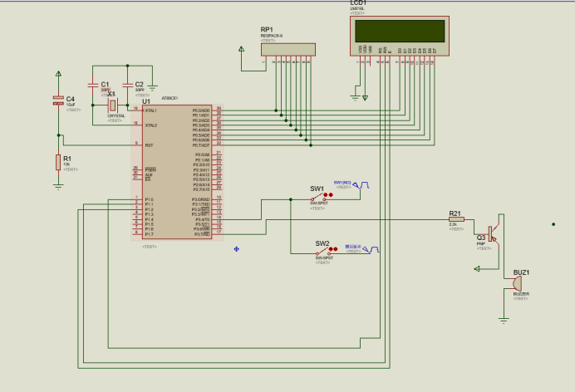Click the XTAL1 pin name on U1

point(150,110)
